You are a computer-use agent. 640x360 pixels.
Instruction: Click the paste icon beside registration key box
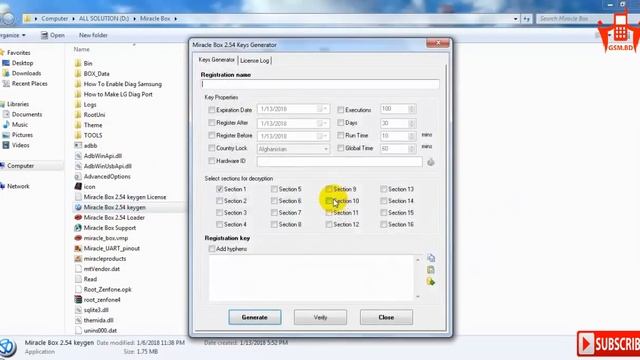coord(431,270)
